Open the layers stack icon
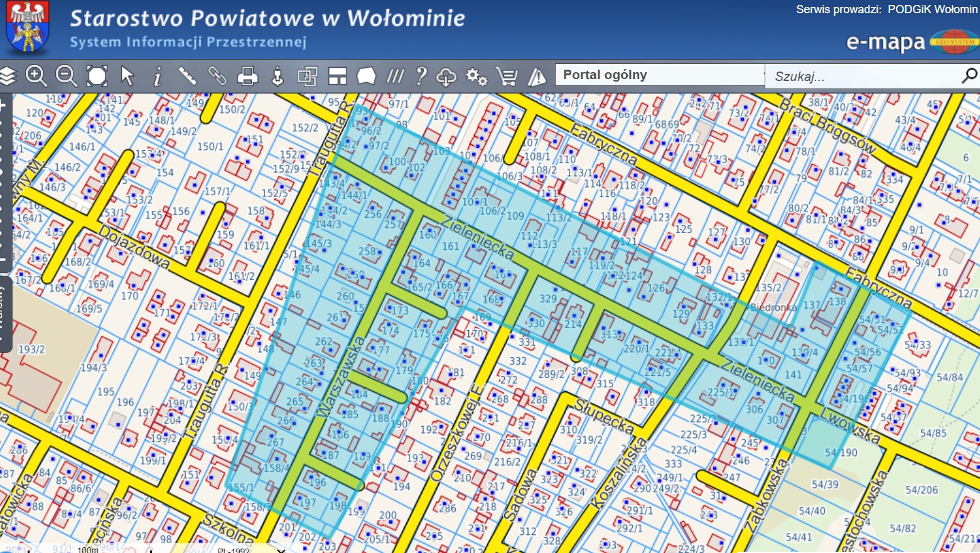Screen dimensions: 980x553 pyautogui.click(x=7, y=76)
